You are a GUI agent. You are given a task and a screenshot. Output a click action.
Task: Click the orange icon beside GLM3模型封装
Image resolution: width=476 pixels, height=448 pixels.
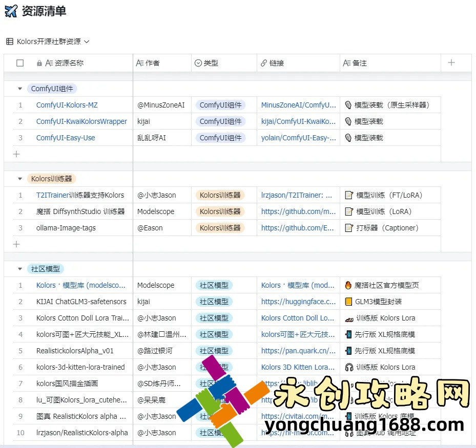pyautogui.click(x=349, y=302)
